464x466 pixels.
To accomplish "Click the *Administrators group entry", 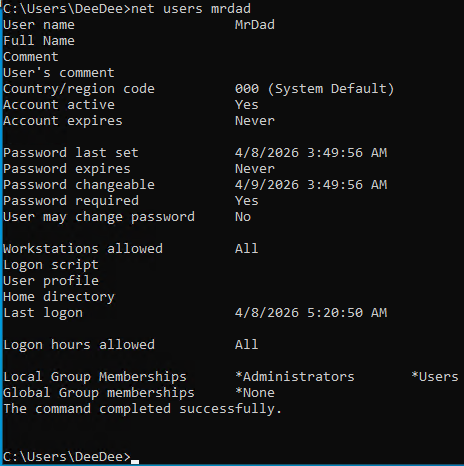I will click(295, 377).
